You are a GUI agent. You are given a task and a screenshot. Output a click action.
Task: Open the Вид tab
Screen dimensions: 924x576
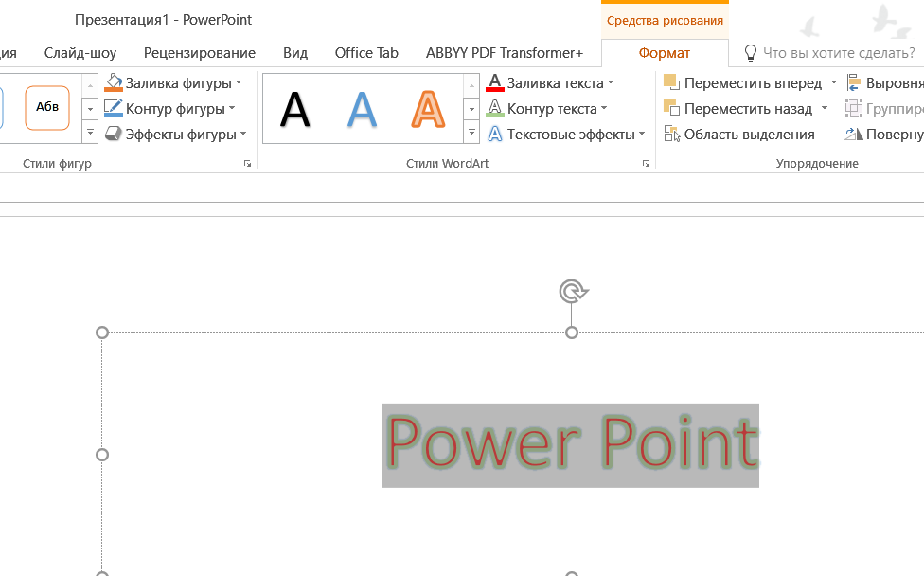pos(295,53)
